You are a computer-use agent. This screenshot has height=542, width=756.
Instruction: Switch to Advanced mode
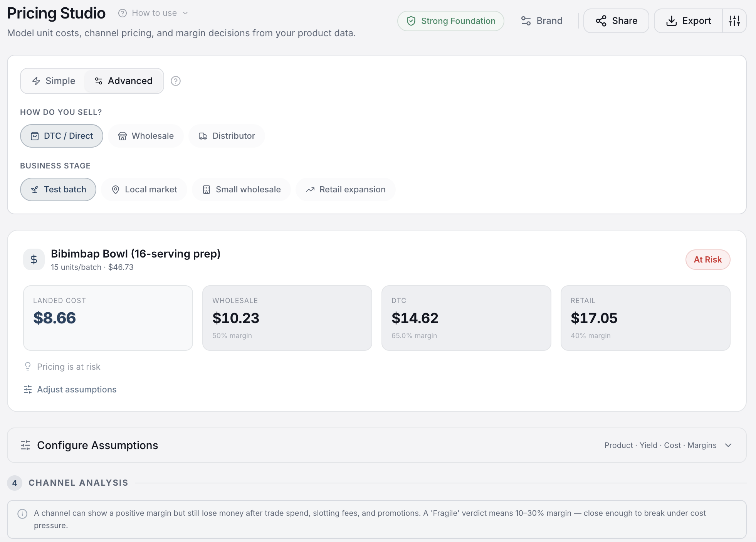(124, 81)
